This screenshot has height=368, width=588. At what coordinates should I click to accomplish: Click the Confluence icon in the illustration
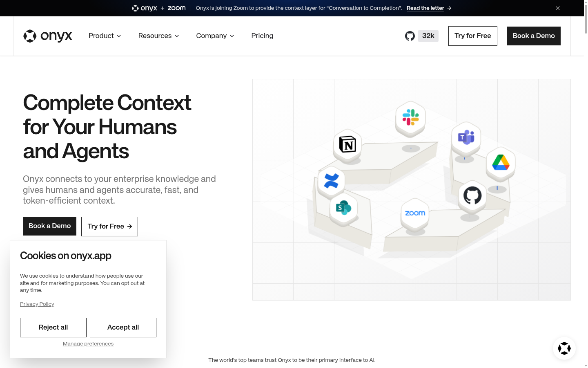(x=331, y=181)
